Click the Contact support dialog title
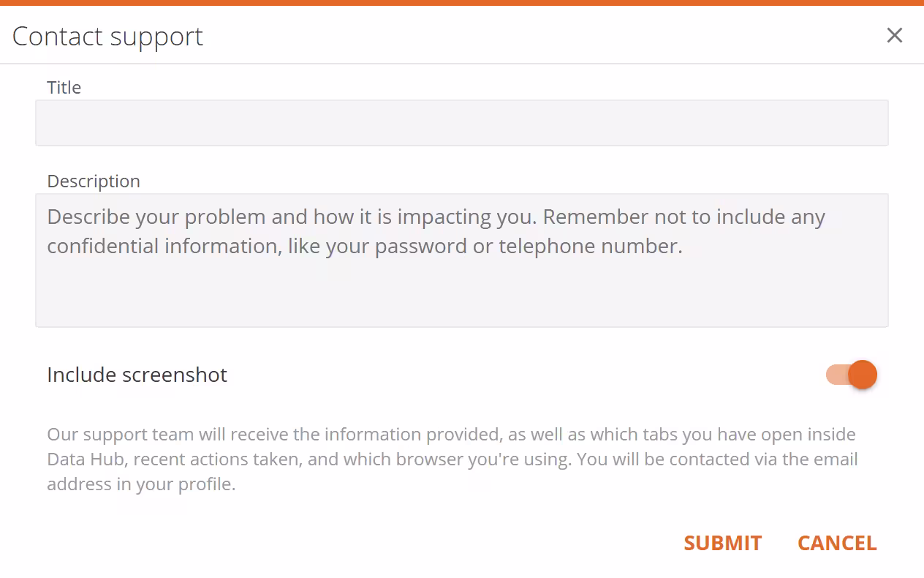 pos(107,35)
